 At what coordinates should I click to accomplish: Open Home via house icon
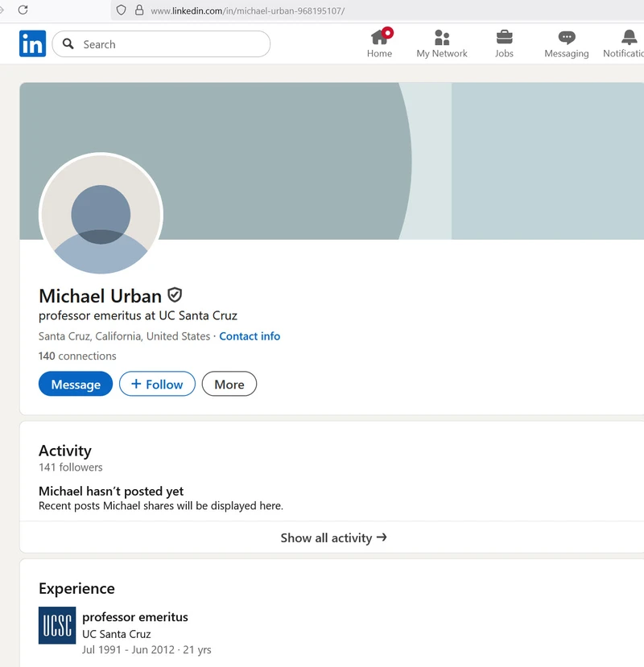tap(378, 38)
